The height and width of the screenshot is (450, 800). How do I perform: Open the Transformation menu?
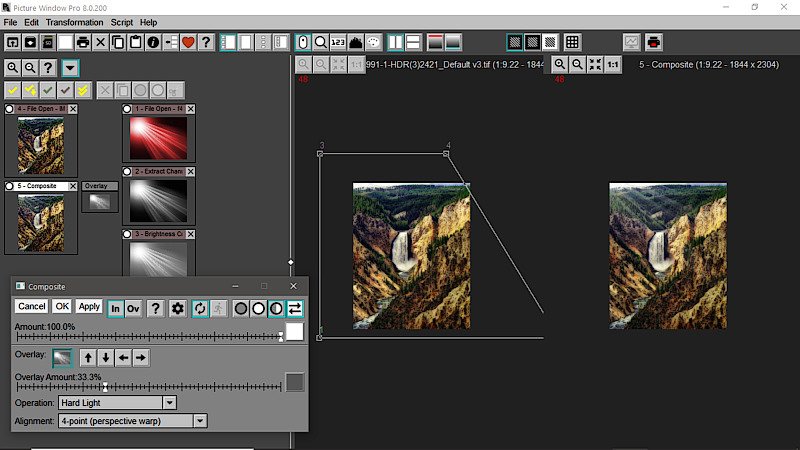pos(74,22)
